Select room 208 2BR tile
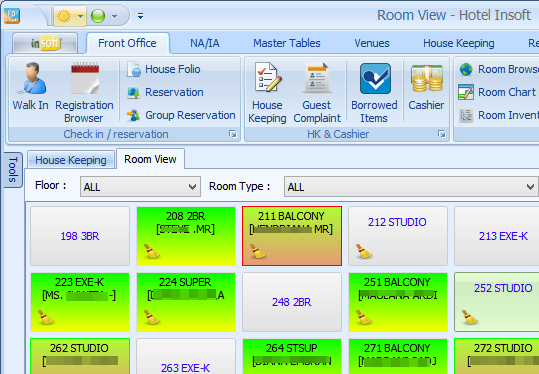539x374 pixels. (186, 236)
